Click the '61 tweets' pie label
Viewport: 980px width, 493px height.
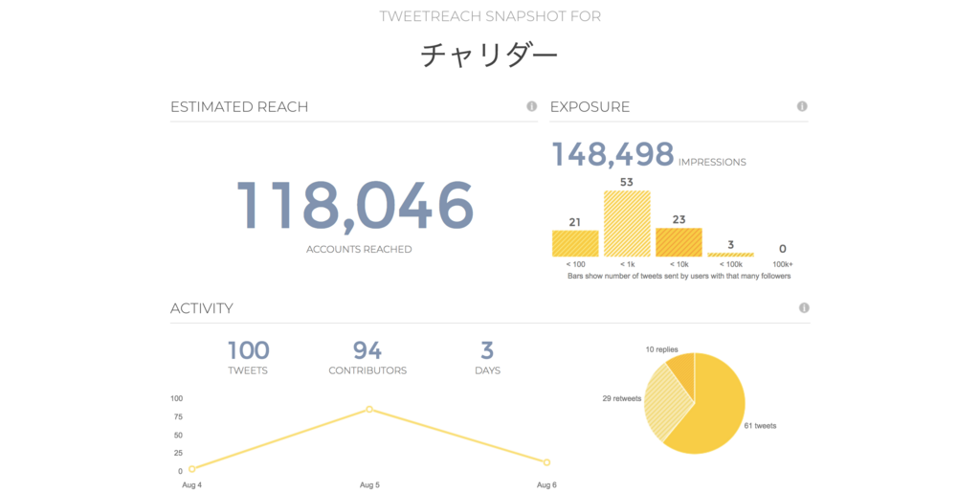pyautogui.click(x=760, y=426)
